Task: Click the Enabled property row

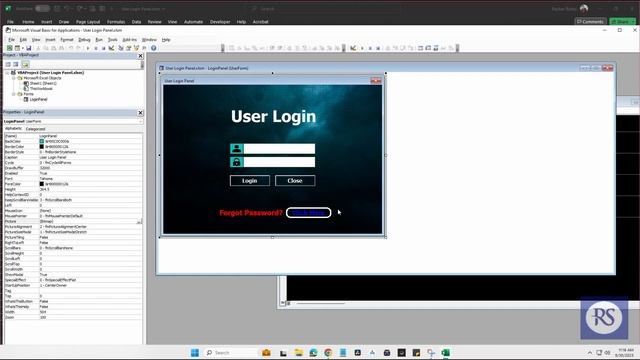Action: pyautogui.click(x=73, y=173)
